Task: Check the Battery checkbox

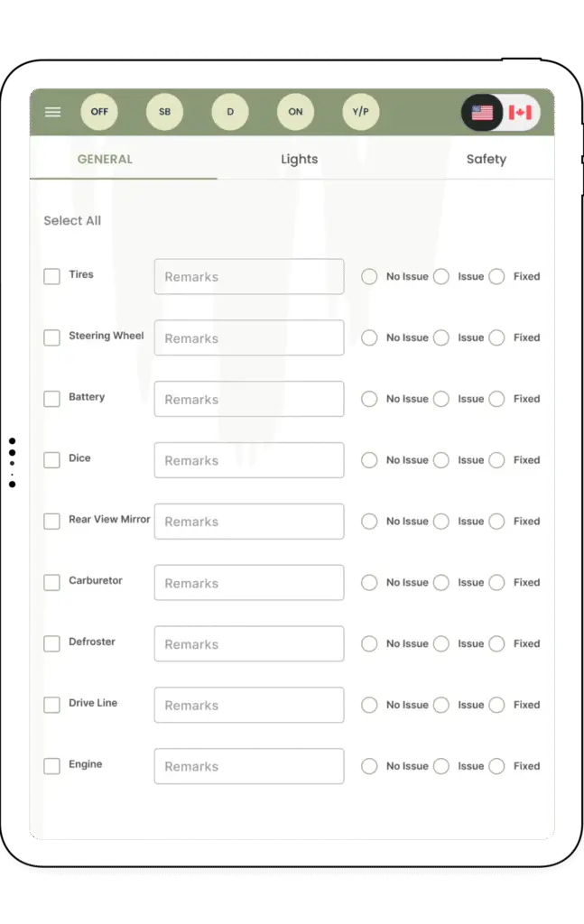Action: pos(52,399)
